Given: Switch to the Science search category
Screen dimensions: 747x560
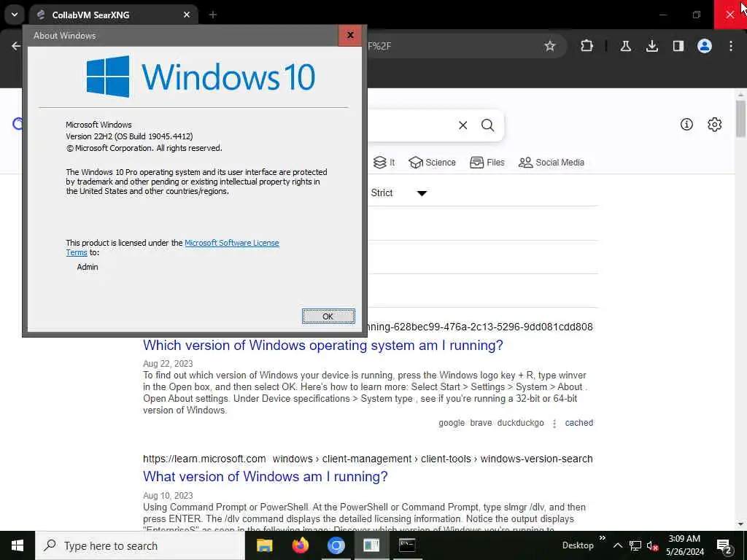Looking at the screenshot, I should pos(432,163).
